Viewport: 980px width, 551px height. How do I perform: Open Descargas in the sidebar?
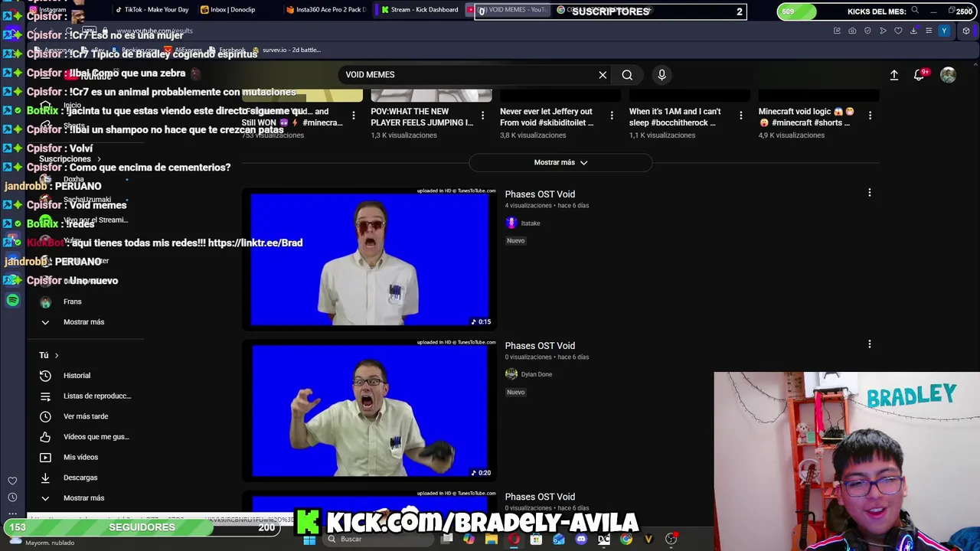pos(80,478)
